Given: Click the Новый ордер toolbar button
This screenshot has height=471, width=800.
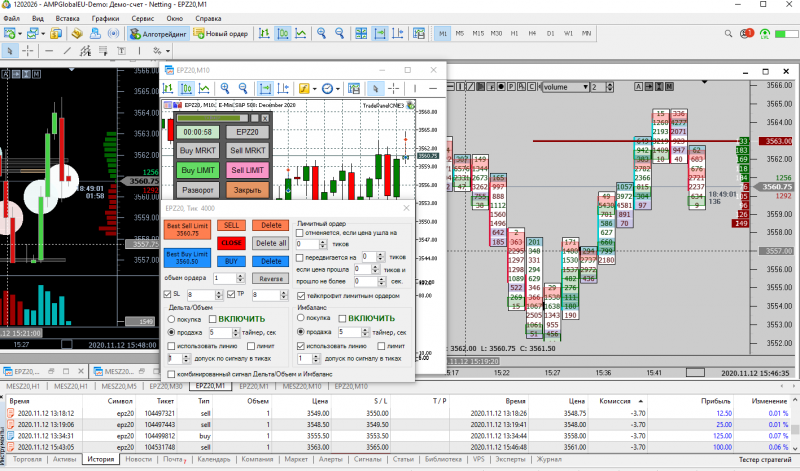Looking at the screenshot, I should click(x=221, y=34).
